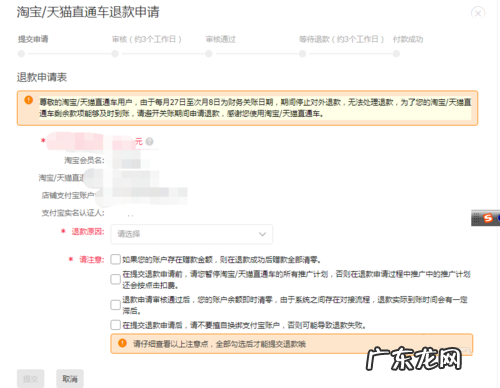The height and width of the screenshot is (388, 500).
Task: Click the 淘宝会员名 label
Action: point(84,161)
